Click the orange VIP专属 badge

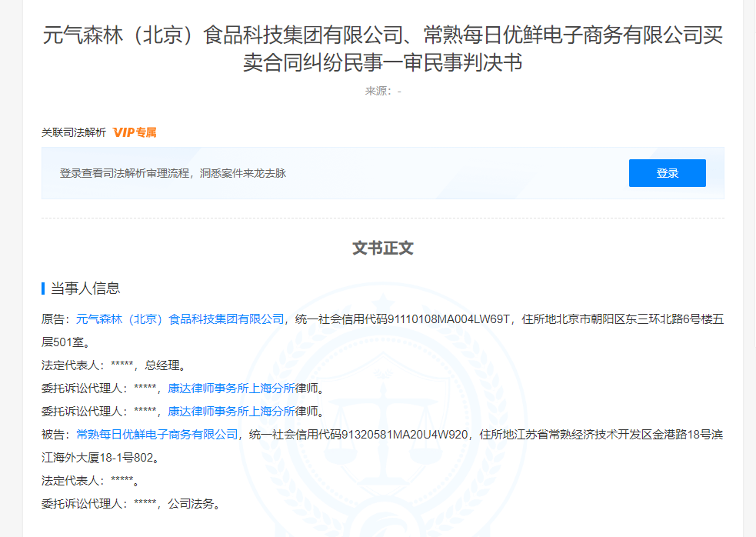[135, 132]
